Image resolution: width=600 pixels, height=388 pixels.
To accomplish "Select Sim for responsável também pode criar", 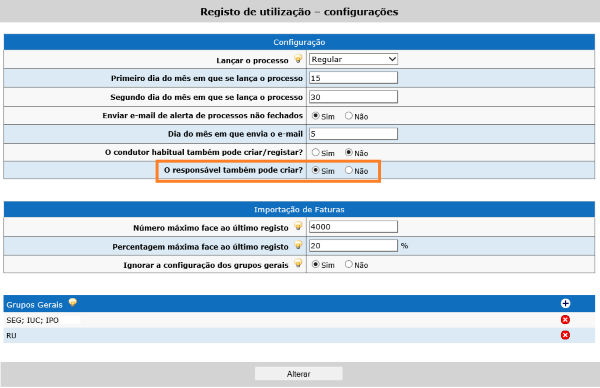I will coord(315,170).
